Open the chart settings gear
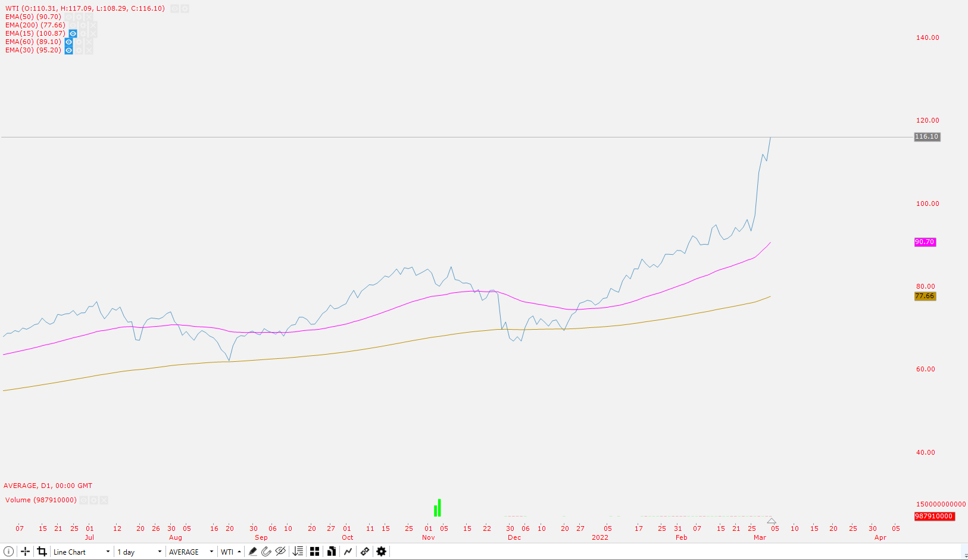The width and height of the screenshot is (968, 560). (x=380, y=552)
